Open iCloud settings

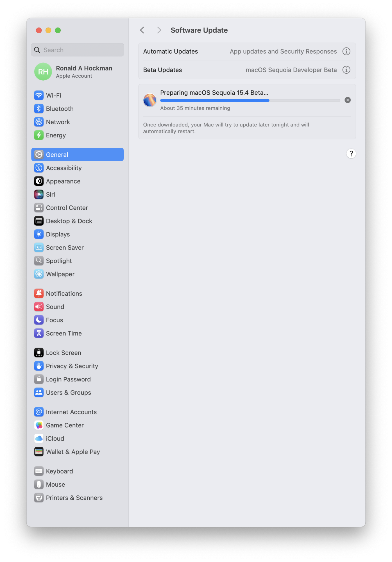77,438
